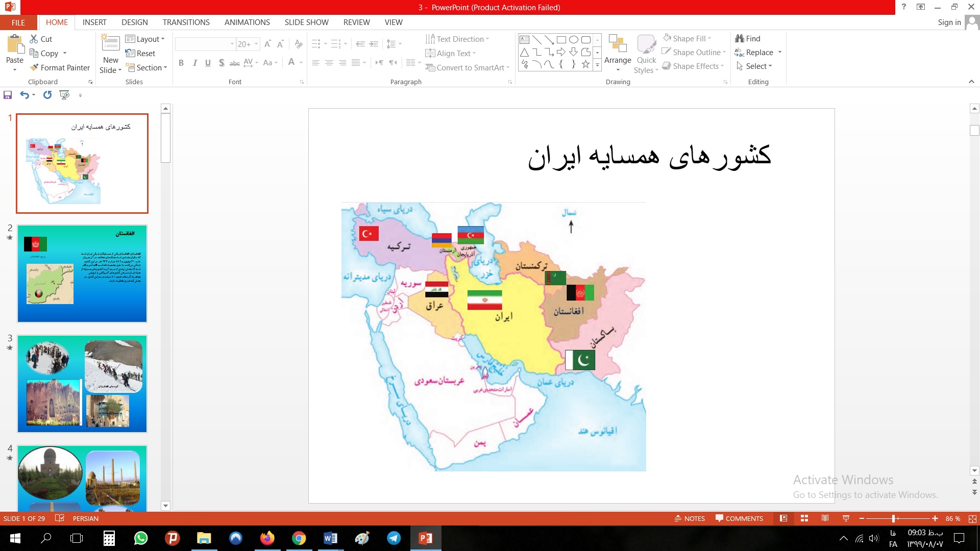980x551 pixels.
Task: Open the font size dropdown
Action: [256, 44]
